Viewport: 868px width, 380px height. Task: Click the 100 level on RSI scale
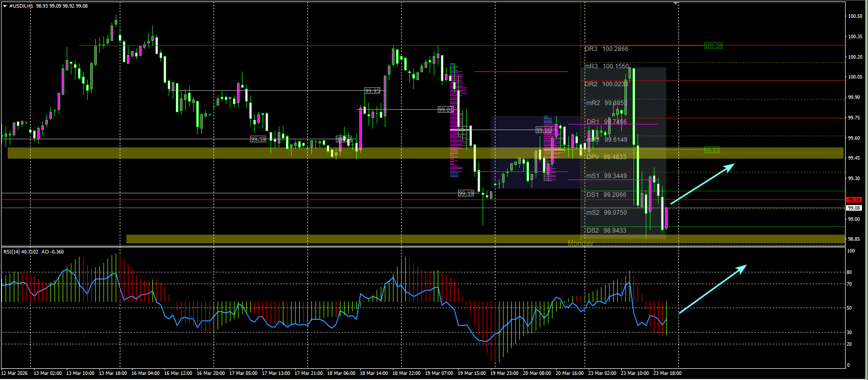click(851, 251)
